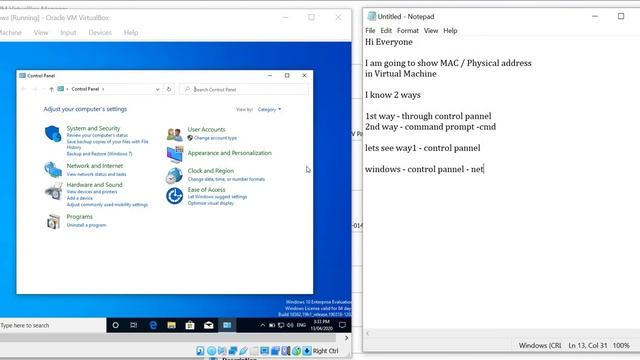Image resolution: width=640 pixels, height=360 pixels.
Task: Click Add a device link
Action: coord(80,198)
